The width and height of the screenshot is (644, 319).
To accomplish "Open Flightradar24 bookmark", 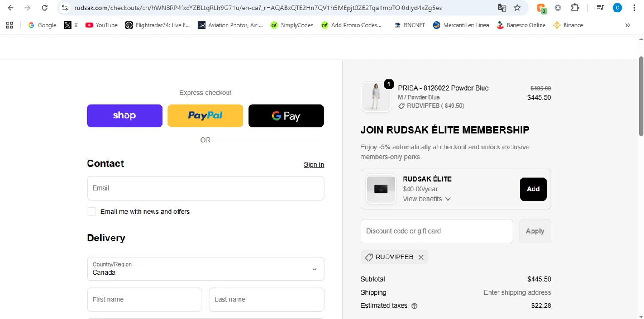I will pos(158,25).
